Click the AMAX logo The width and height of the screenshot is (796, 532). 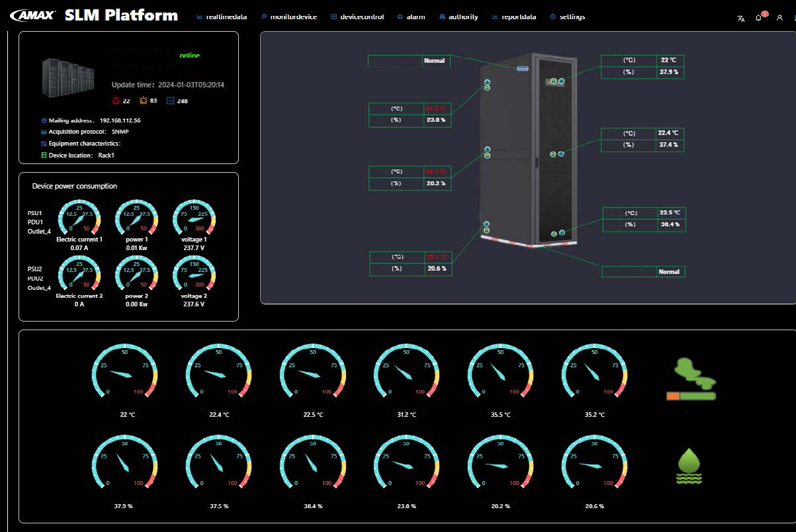click(x=33, y=16)
